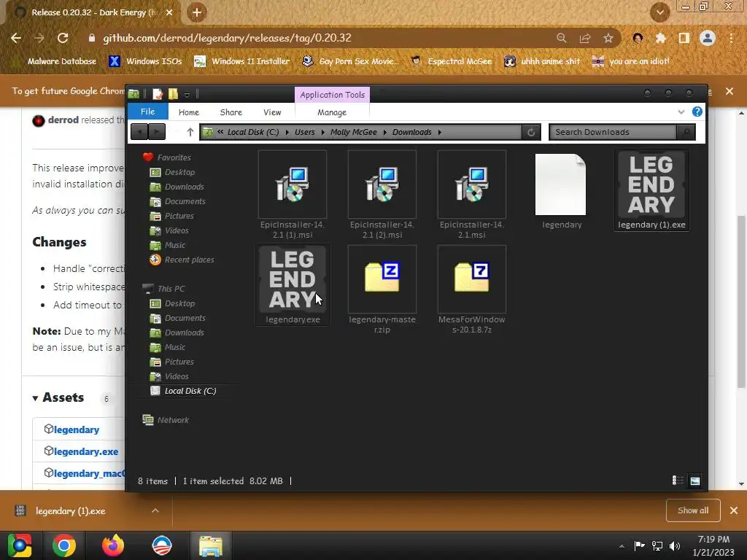
Task: Open Explorer help question mark icon
Action: pyautogui.click(x=697, y=112)
